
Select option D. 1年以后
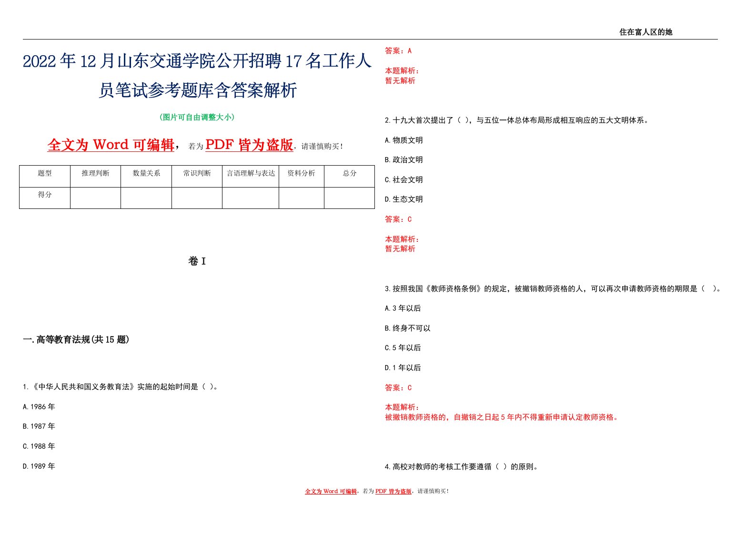403,368
